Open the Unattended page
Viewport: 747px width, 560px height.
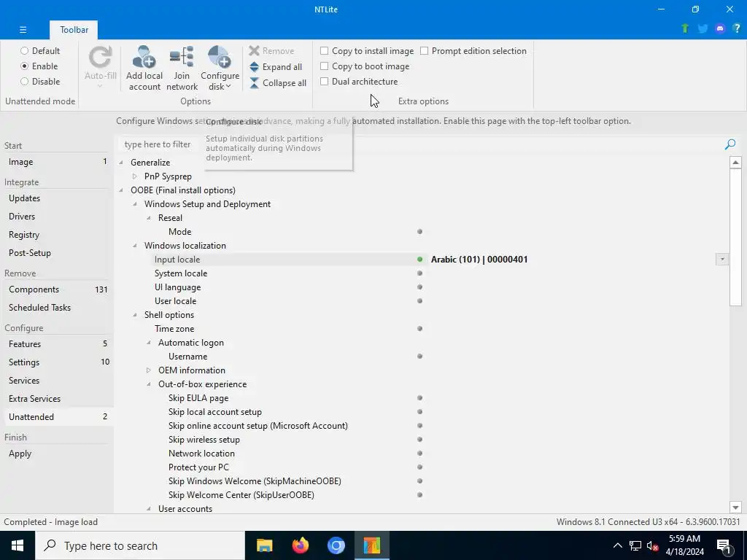[x=57, y=416]
